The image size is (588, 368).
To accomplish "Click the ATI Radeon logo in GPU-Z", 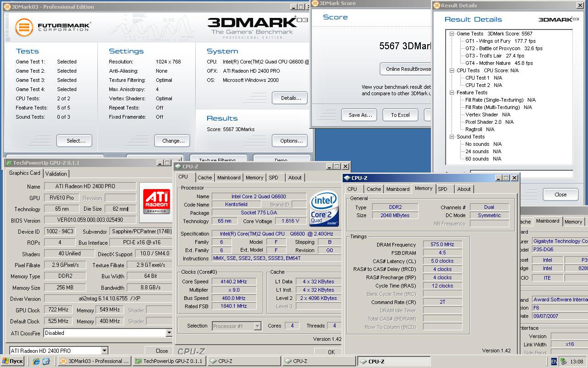I will coord(157,201).
